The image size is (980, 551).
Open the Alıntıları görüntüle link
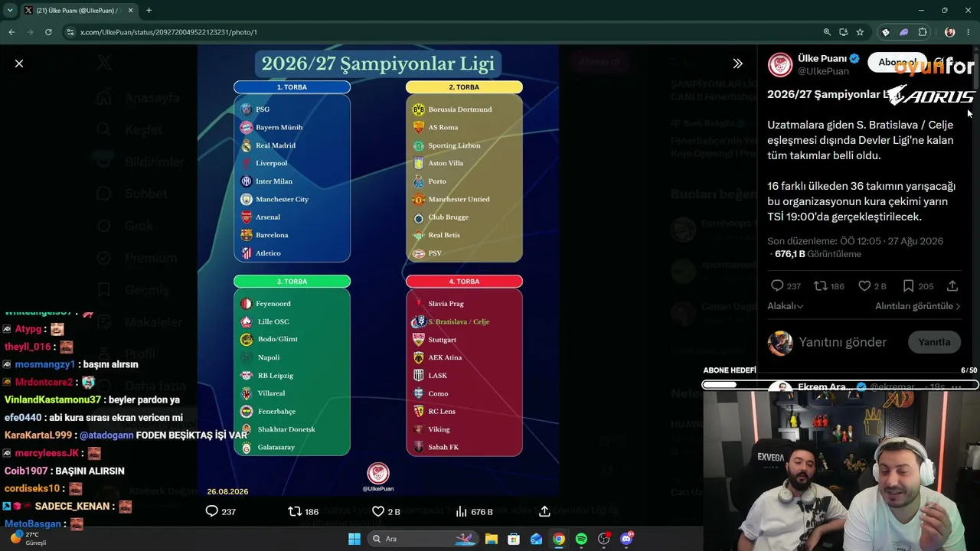point(918,306)
